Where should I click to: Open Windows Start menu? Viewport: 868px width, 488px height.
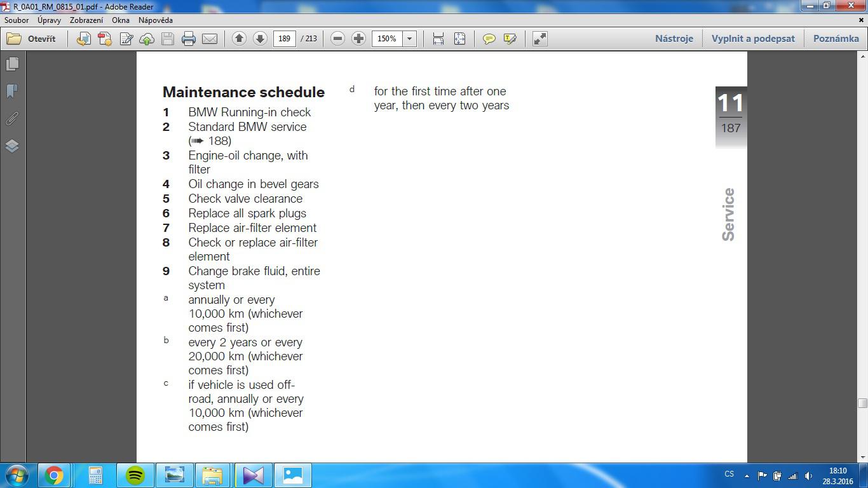click(17, 475)
